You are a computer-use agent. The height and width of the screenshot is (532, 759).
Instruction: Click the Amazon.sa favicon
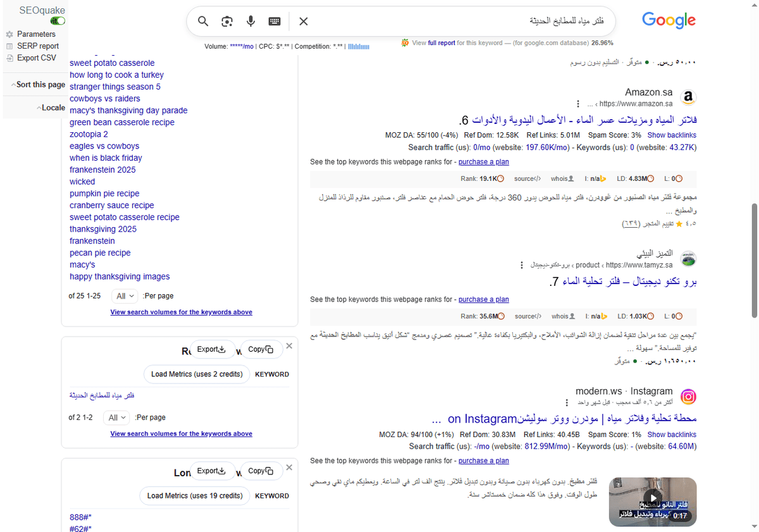[x=688, y=97]
